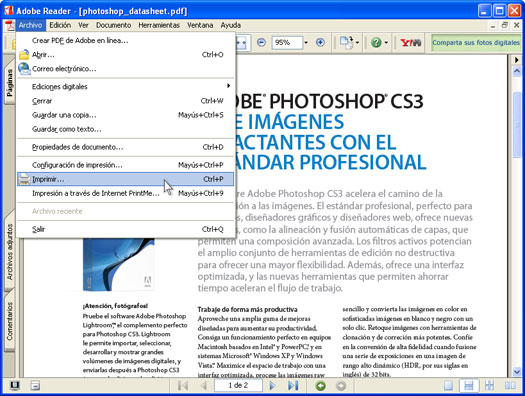This screenshot has width=525, height=396.
Task: Click the zoom out minus button
Action: pos(261,42)
